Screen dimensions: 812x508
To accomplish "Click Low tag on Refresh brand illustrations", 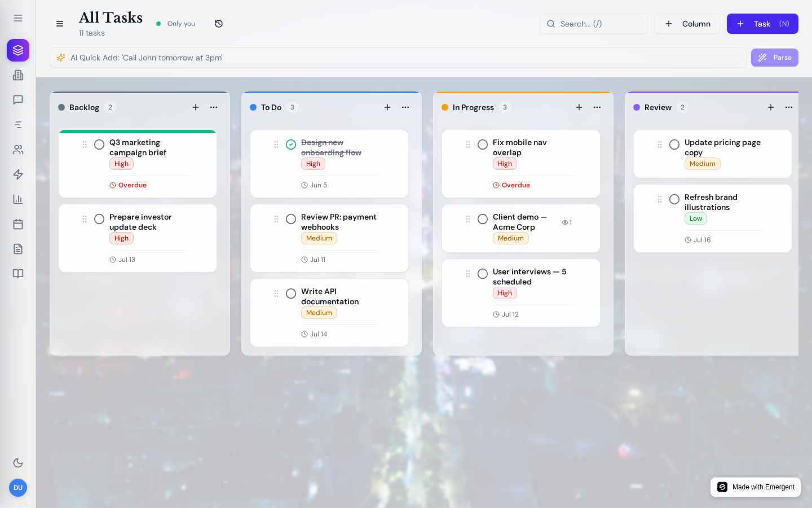I will [x=696, y=218].
